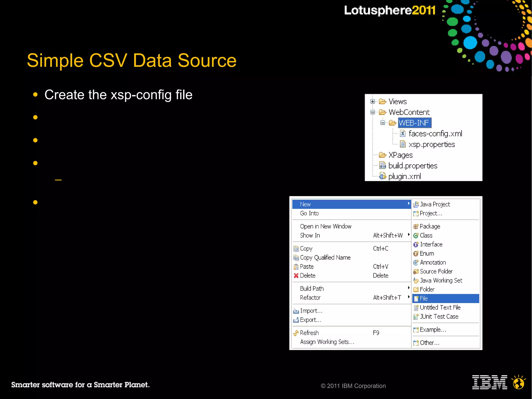532x399 pixels.
Task: Select the WEB-INF tree item
Action: tap(414, 123)
